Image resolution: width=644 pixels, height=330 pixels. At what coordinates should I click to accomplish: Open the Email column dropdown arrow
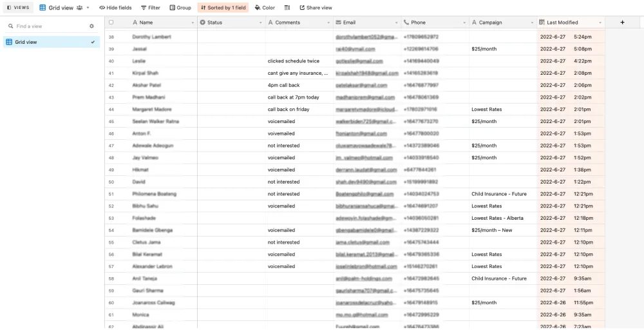(x=396, y=23)
